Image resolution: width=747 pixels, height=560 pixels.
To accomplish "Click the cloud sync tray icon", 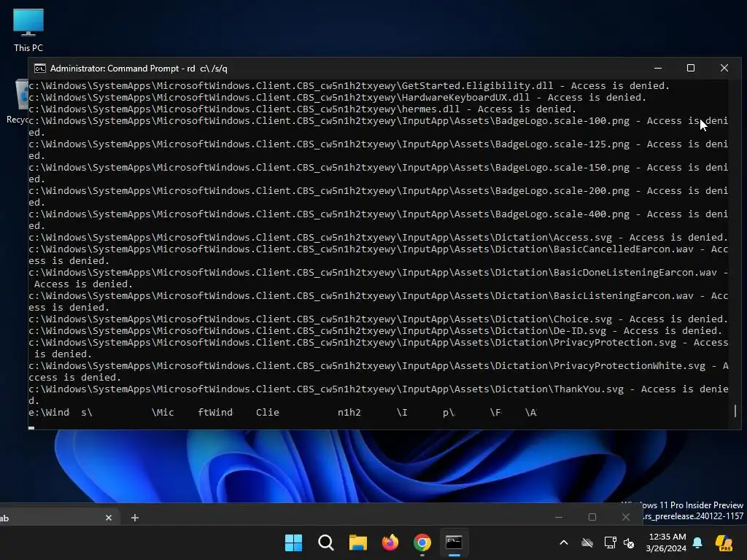I will [587, 542].
